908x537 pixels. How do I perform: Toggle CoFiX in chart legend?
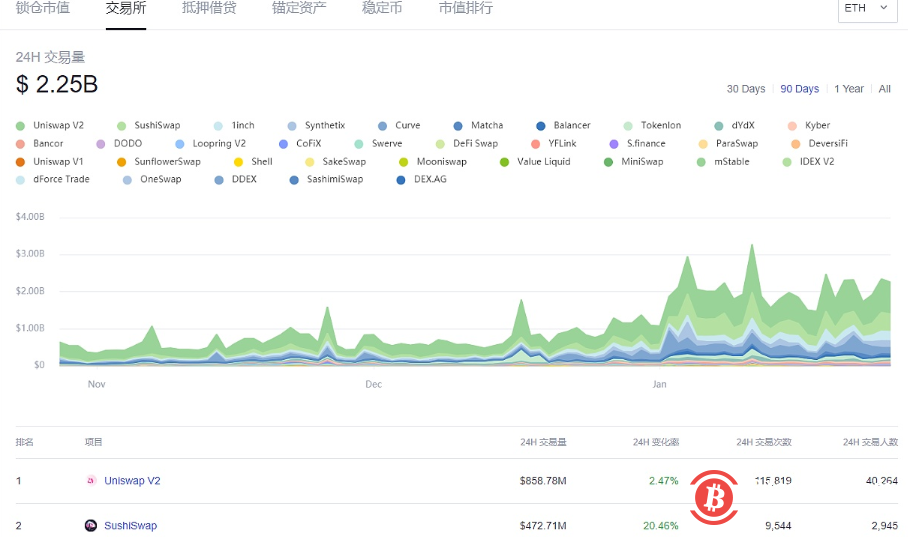tap(300, 143)
